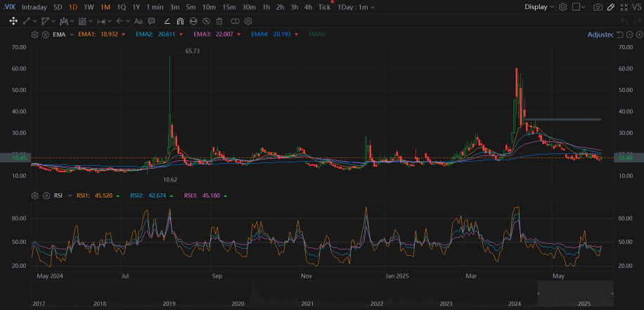The width and height of the screenshot is (644, 310).
Task: Open RSI indicator settings gear
Action: (x=35, y=195)
